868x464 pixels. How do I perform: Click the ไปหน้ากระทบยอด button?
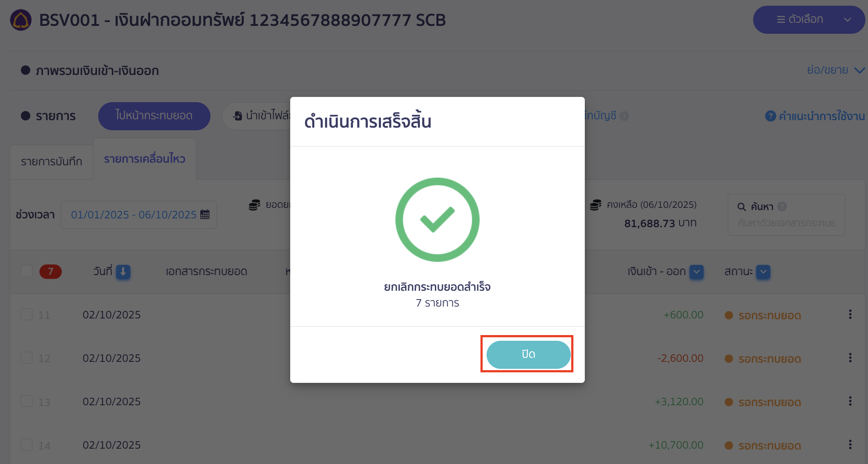coord(154,116)
